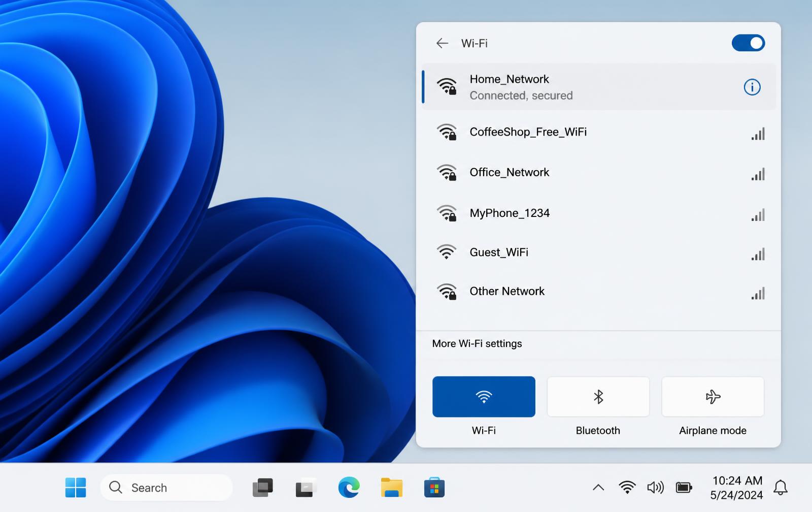Enable the Bluetooth quick action tile
Image resolution: width=812 pixels, height=512 pixels.
pos(598,397)
